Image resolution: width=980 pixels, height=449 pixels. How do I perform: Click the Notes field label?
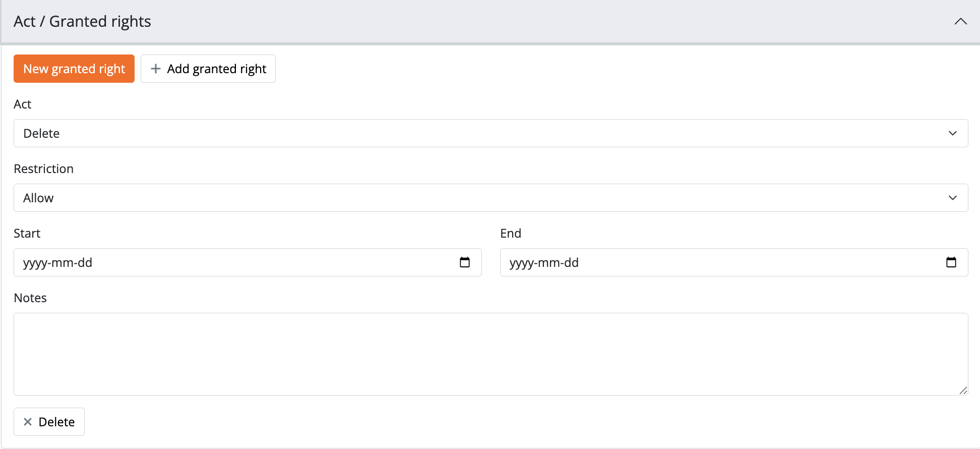point(30,298)
